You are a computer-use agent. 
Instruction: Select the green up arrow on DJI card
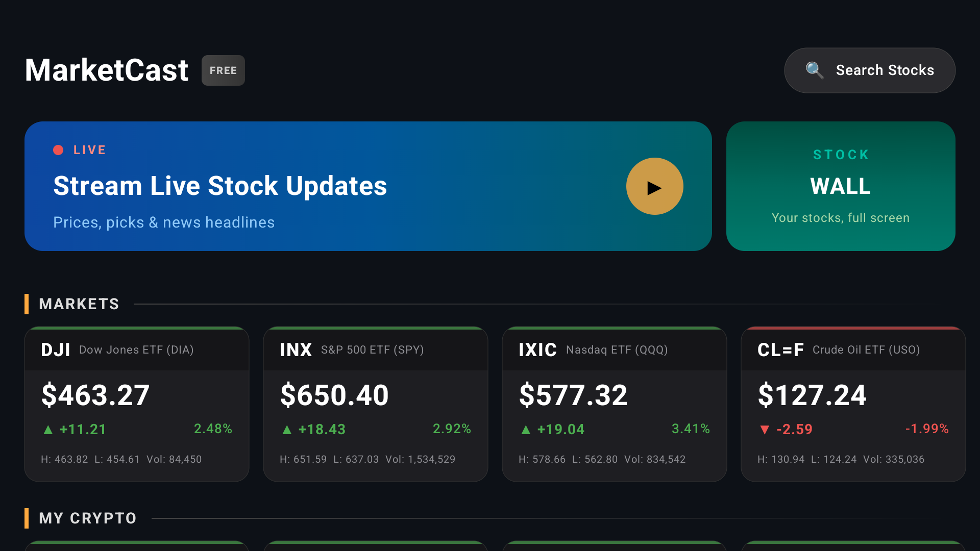48,430
